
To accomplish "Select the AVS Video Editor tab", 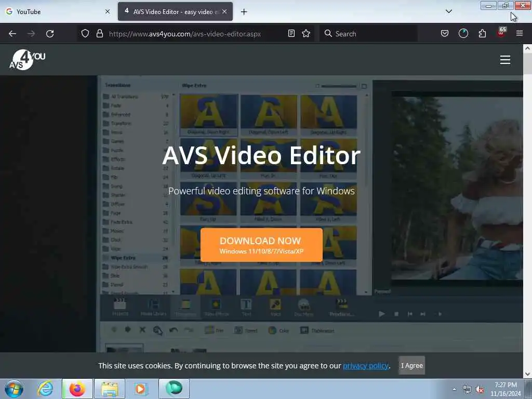I will coord(175,11).
